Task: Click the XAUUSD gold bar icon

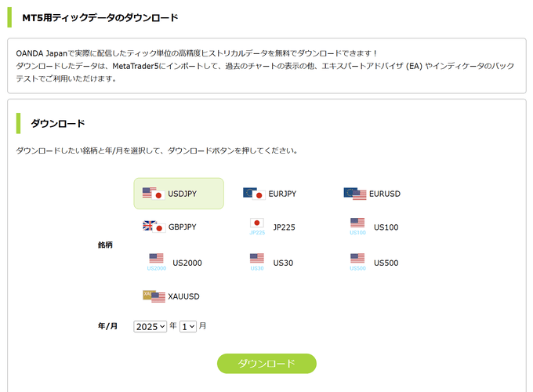Action: click(x=154, y=296)
